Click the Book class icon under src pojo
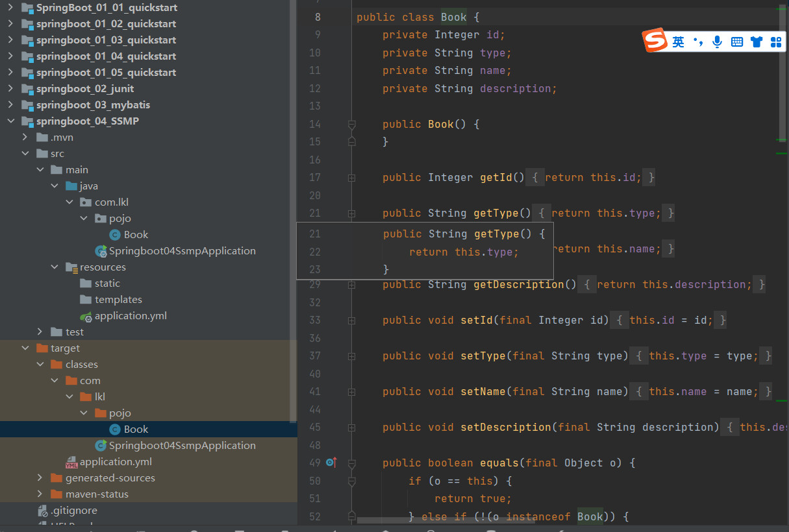 pos(115,235)
